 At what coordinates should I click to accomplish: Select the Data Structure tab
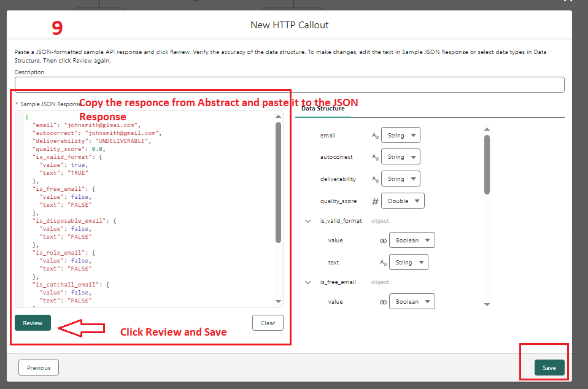pyautogui.click(x=323, y=109)
